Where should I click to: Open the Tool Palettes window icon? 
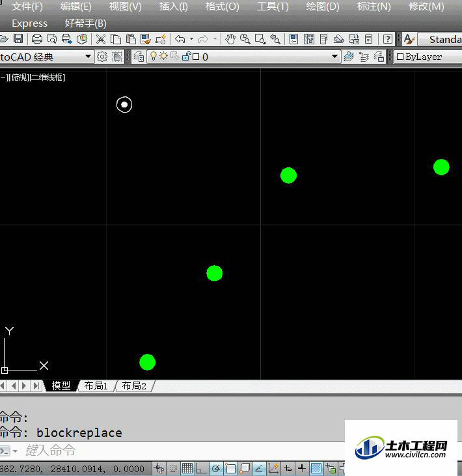pos(323,39)
